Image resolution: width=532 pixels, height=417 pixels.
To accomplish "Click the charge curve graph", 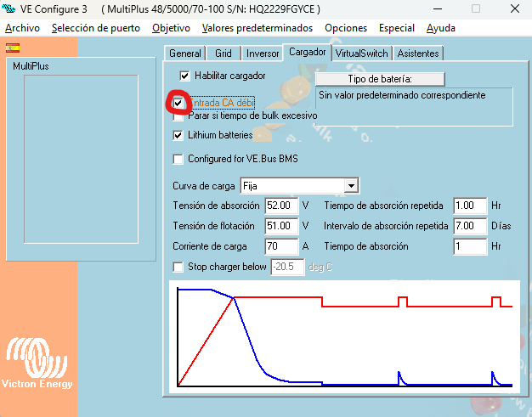I will (344, 336).
